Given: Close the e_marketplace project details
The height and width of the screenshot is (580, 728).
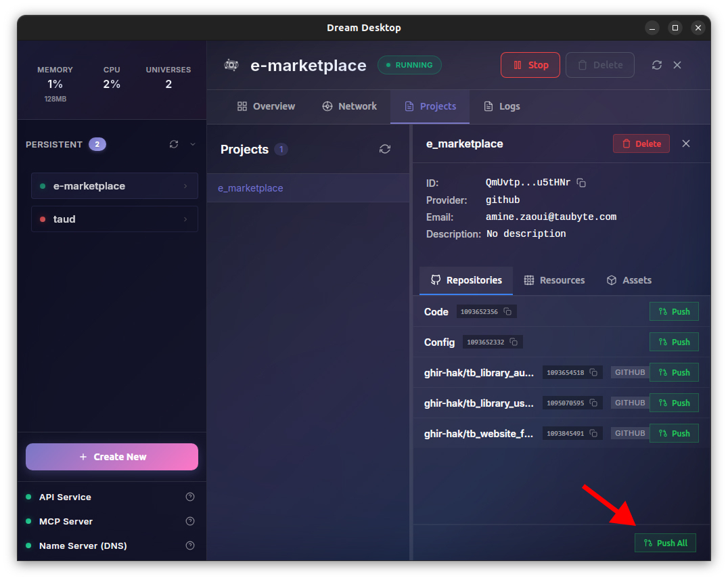Looking at the screenshot, I should point(686,143).
